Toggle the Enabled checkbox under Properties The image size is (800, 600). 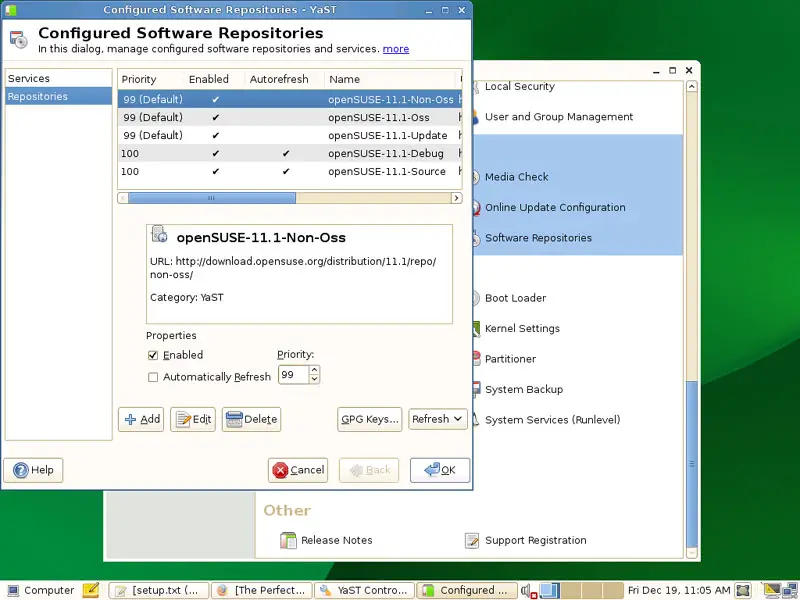[x=153, y=355]
